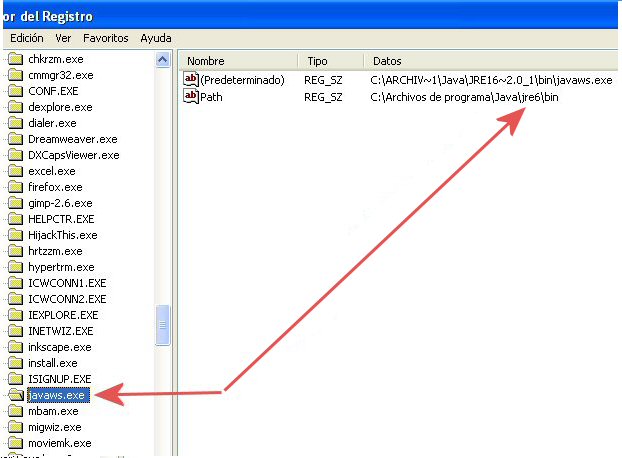This screenshot has height=458, width=622.
Task: Select the ICWCONN2.EXE key
Action: (67, 299)
